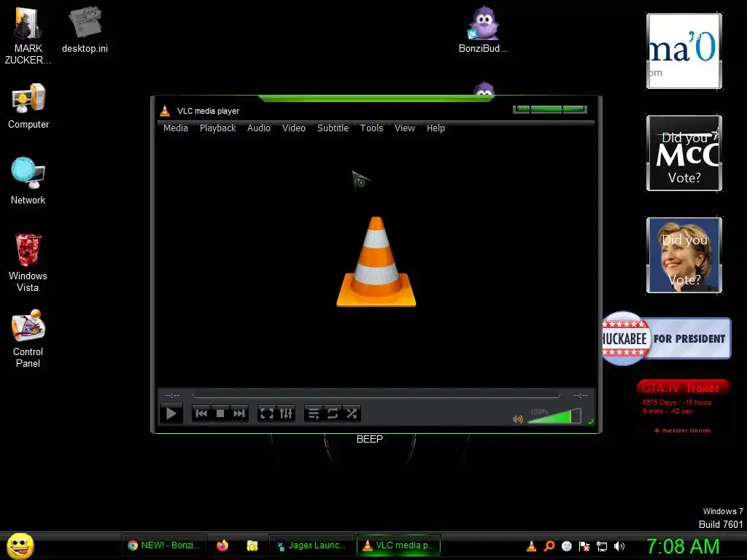Image resolution: width=747 pixels, height=560 pixels.
Task: Click the remaining time label right of seek bar
Action: pyautogui.click(x=580, y=395)
